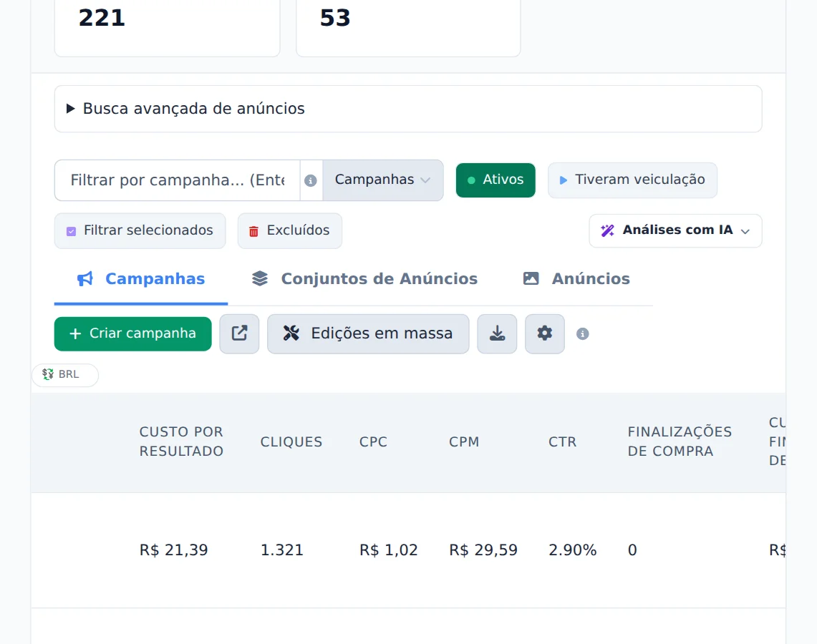Expand Busca avançada de anúncios section
Image resolution: width=817 pixels, height=644 pixels.
[x=408, y=109]
